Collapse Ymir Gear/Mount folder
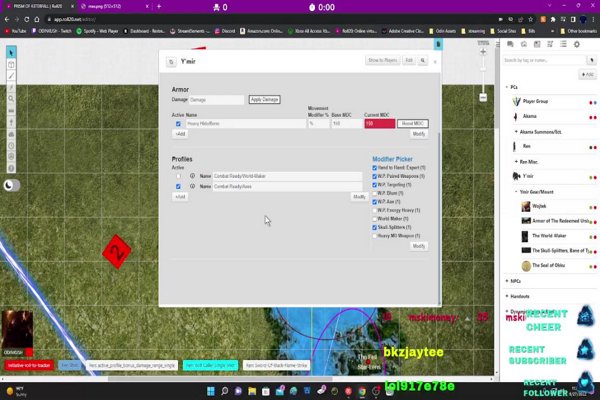 (516, 192)
